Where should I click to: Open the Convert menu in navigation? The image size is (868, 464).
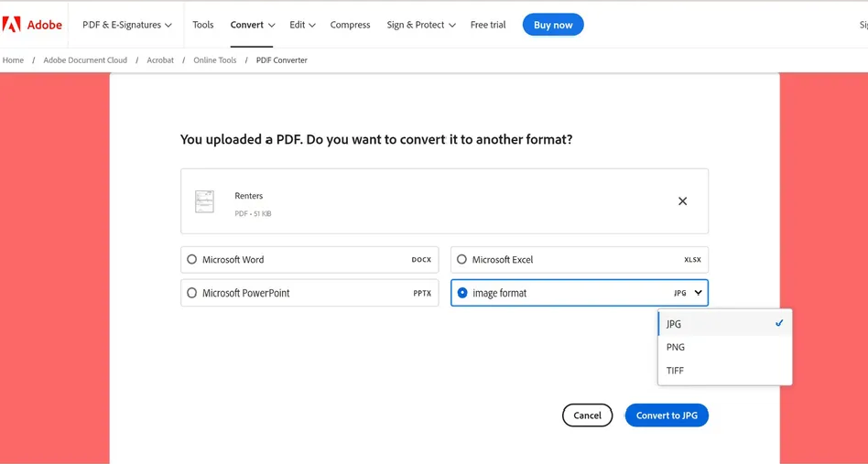252,25
